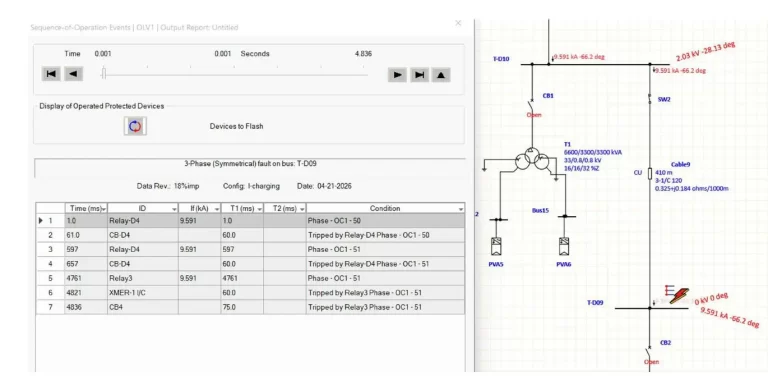Click the 'Config: I-charging' text

coord(251,187)
